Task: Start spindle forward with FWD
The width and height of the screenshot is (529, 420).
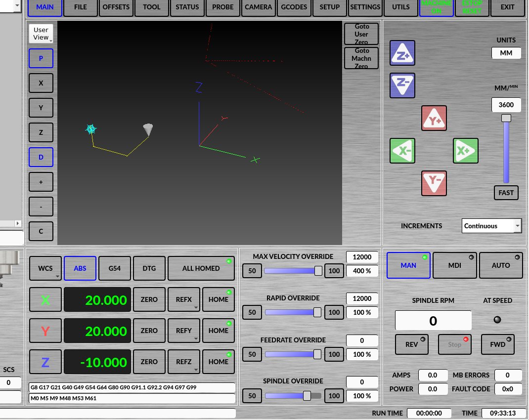Action: 498,344
